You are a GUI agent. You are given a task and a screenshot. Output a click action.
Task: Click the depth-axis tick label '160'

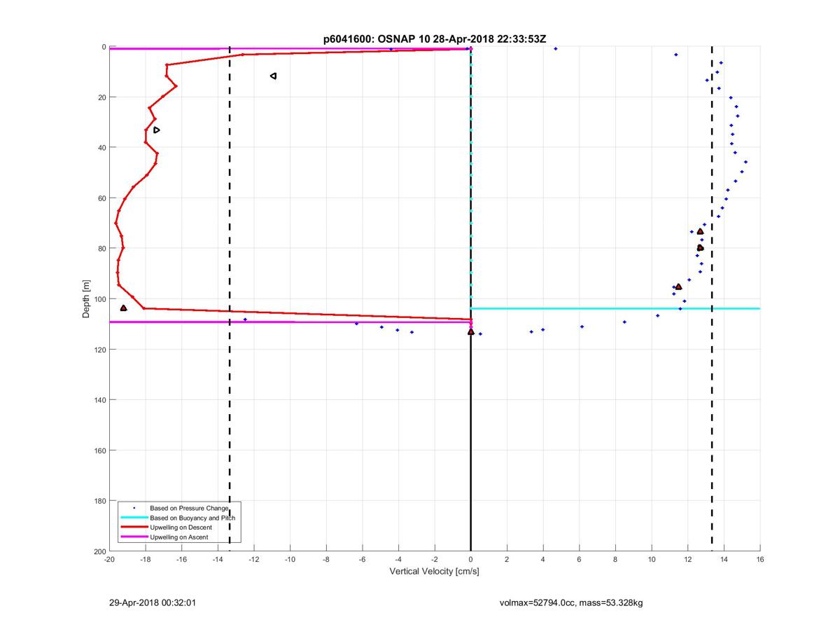coord(99,450)
